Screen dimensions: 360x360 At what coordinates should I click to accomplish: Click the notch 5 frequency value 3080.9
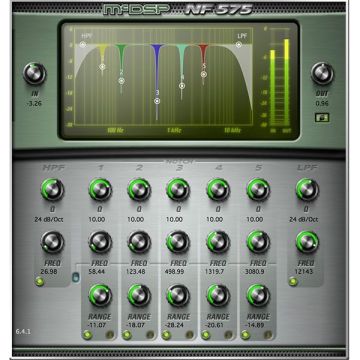click(255, 272)
